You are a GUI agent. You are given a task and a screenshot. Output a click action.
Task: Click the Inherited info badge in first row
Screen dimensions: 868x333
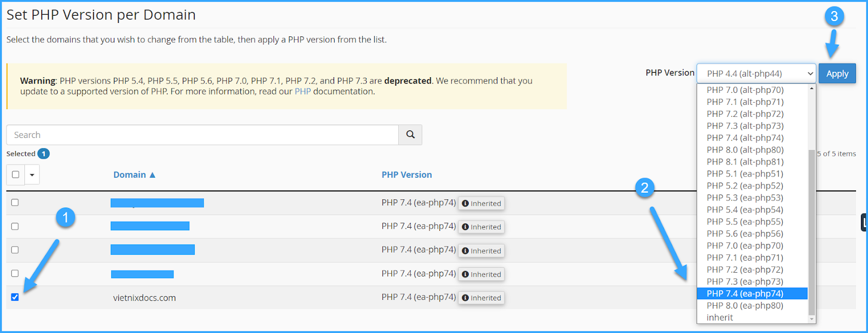tap(481, 203)
